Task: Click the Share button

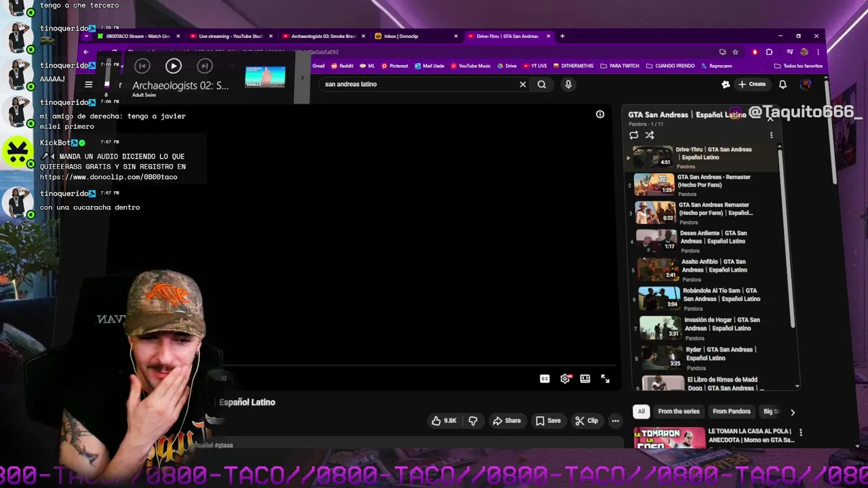Action: point(507,421)
